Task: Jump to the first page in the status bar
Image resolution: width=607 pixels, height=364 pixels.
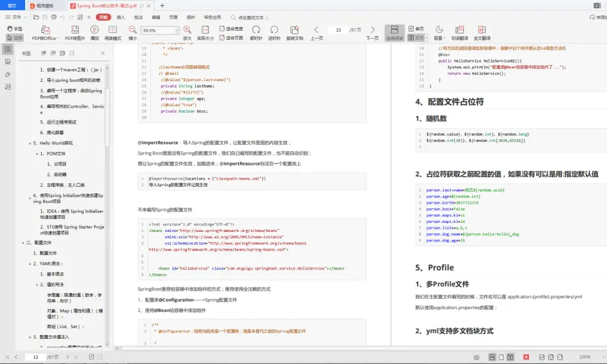Action: pos(7,357)
